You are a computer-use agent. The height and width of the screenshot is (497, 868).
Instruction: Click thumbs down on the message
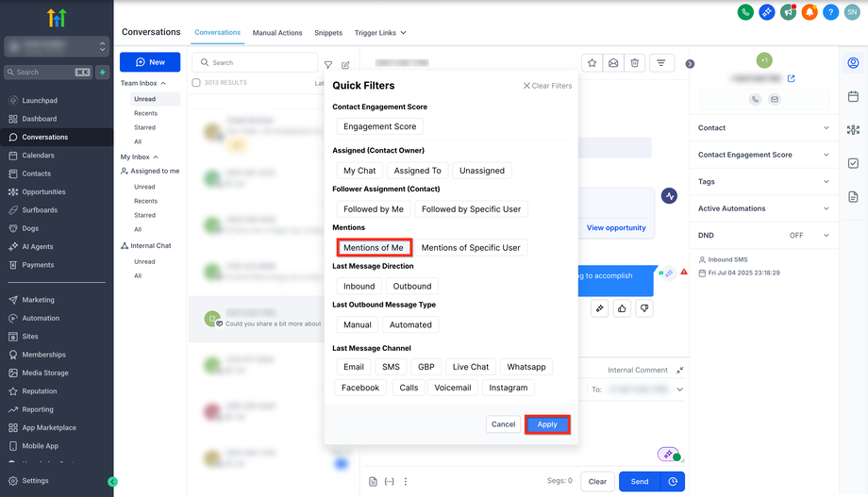644,308
